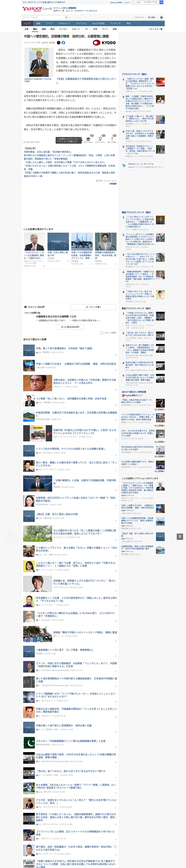Click the search magnifier icon beside keyword field

click(66, 17)
